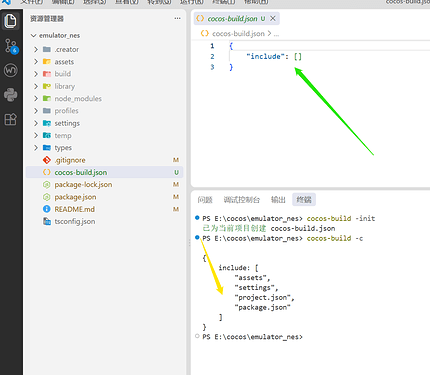Click the tsconfig.json file icon
This screenshot has width=430, height=375.
pos(47,221)
